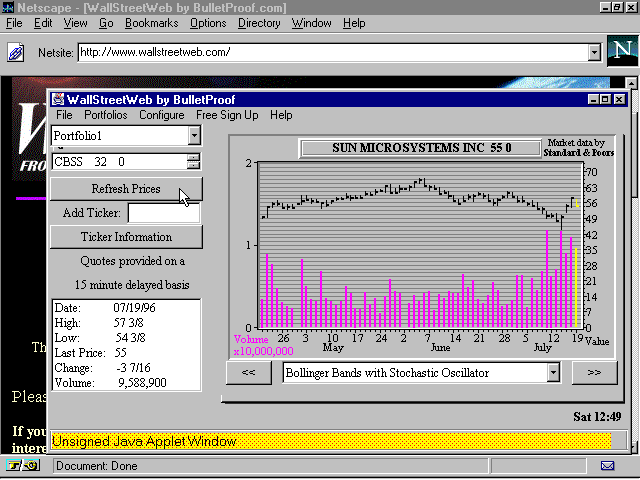Image resolution: width=640 pixels, height=480 pixels.
Task: Expand the Portfolio1 dropdown
Action: [x=194, y=135]
